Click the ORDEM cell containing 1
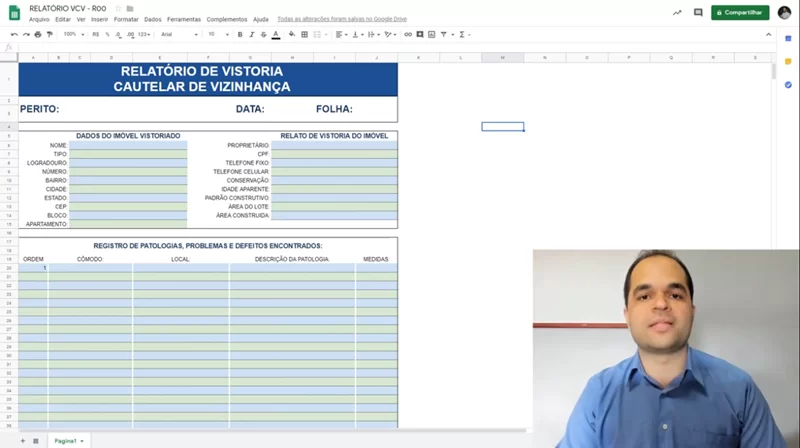The height and width of the screenshot is (448, 800). click(x=33, y=268)
